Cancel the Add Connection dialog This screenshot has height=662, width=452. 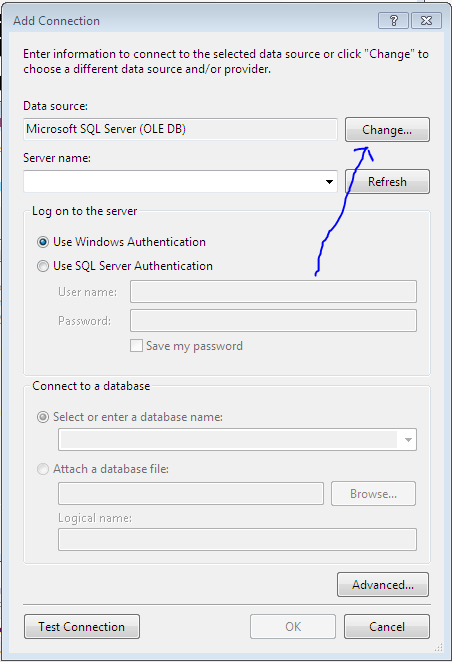point(387,627)
